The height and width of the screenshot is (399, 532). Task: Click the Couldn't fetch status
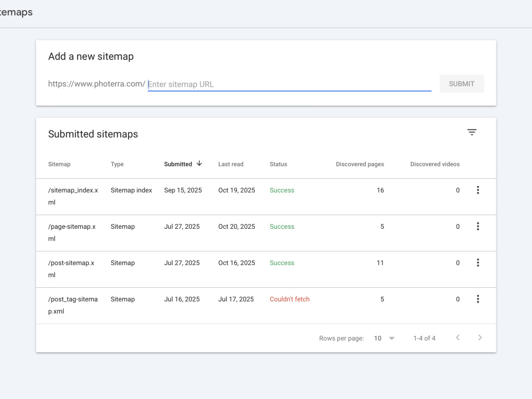click(289, 299)
